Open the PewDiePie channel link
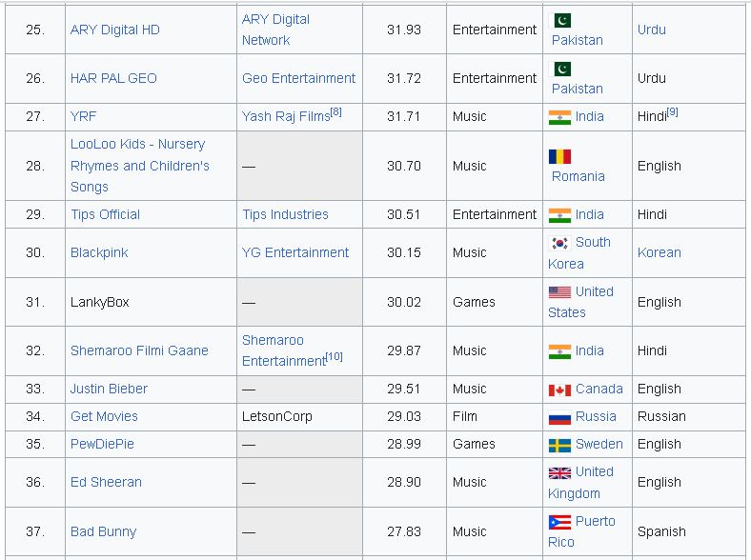 (x=102, y=444)
